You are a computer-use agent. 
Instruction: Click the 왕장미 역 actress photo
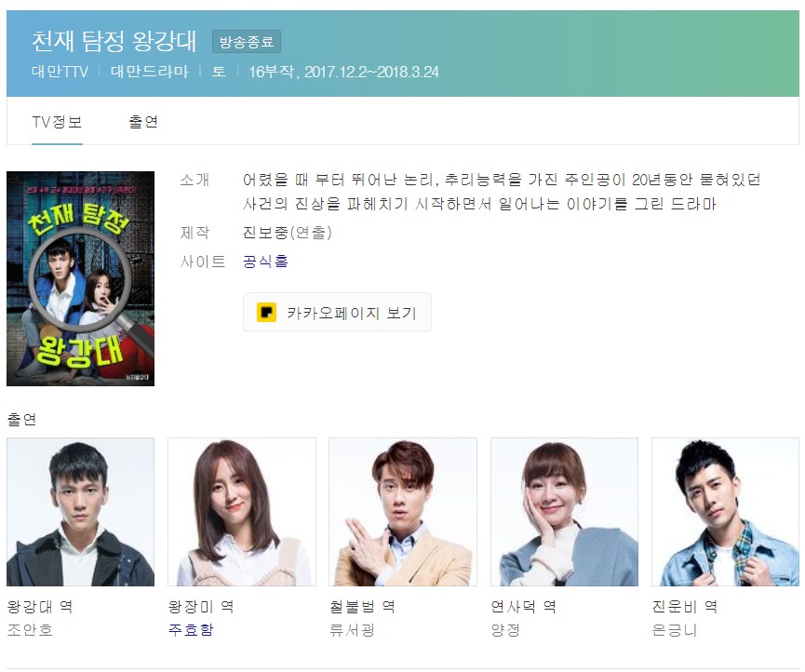pos(242,512)
